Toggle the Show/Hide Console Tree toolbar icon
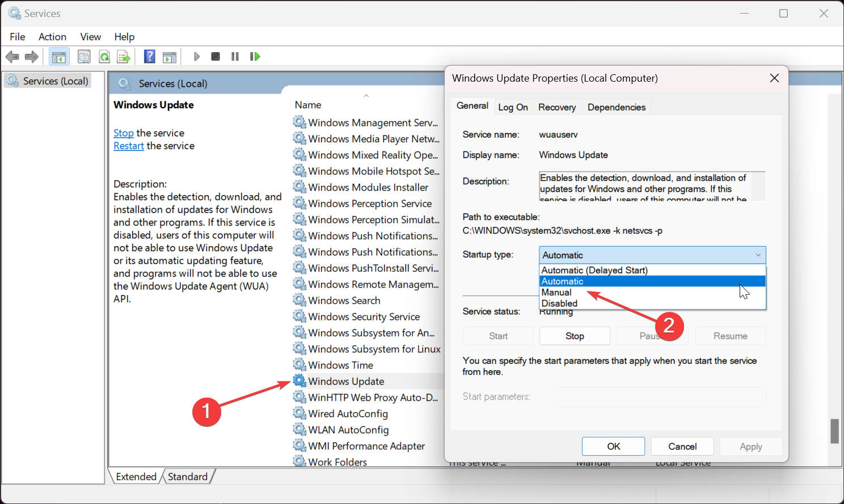Image resolution: width=844 pixels, height=504 pixels. pyautogui.click(x=58, y=57)
